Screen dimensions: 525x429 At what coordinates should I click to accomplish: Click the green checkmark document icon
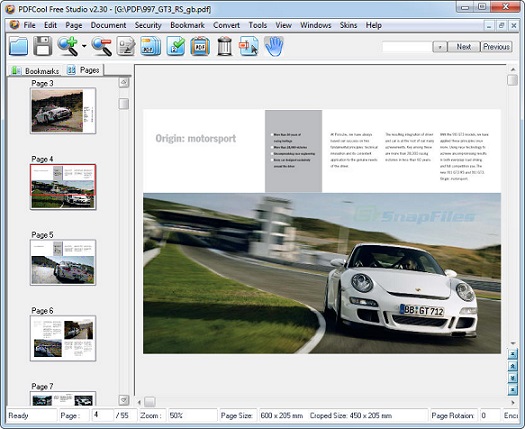click(x=175, y=46)
